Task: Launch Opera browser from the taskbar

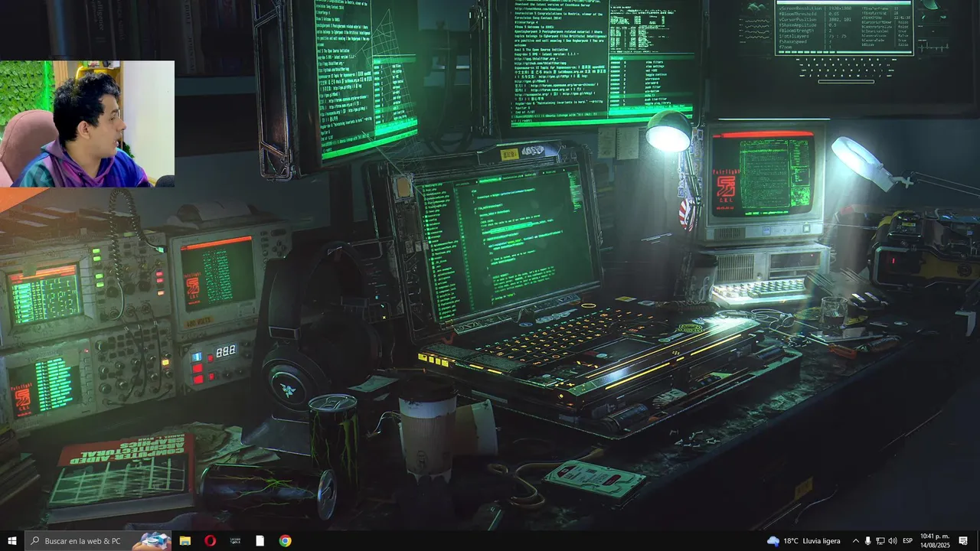Action: click(211, 541)
